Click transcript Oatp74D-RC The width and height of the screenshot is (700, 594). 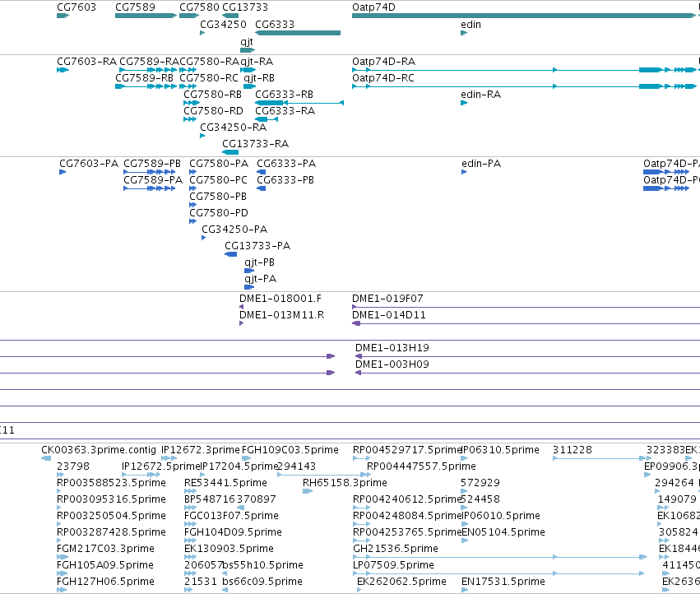(383, 77)
